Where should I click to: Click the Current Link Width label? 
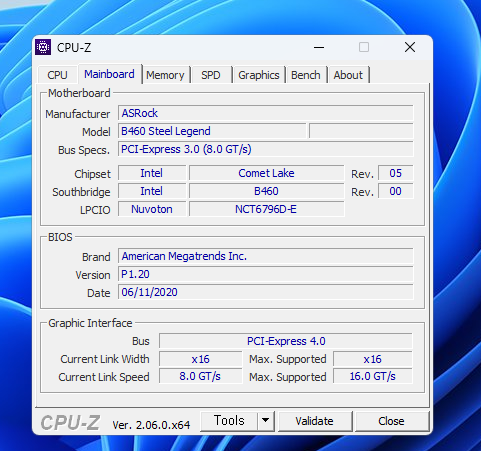click(105, 359)
